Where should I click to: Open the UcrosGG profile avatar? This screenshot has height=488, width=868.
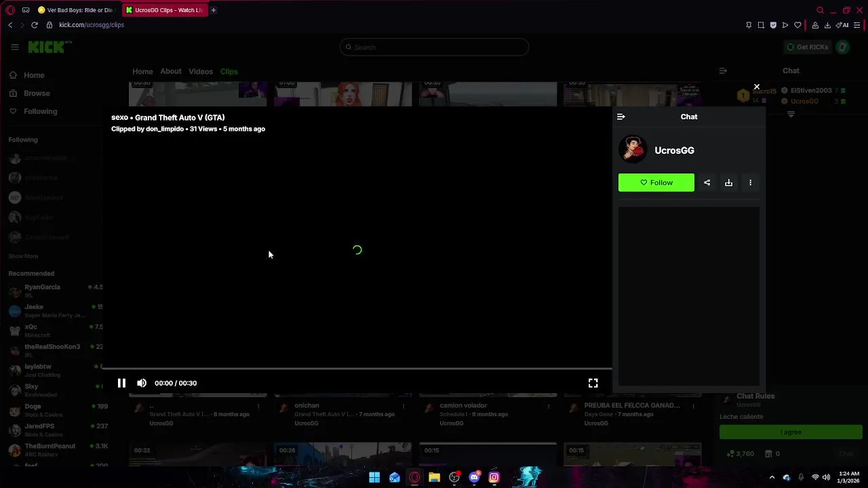[x=633, y=150]
